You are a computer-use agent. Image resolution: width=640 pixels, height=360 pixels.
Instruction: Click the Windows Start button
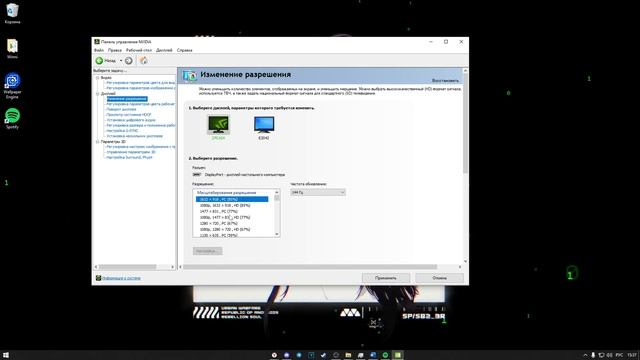[6, 355]
